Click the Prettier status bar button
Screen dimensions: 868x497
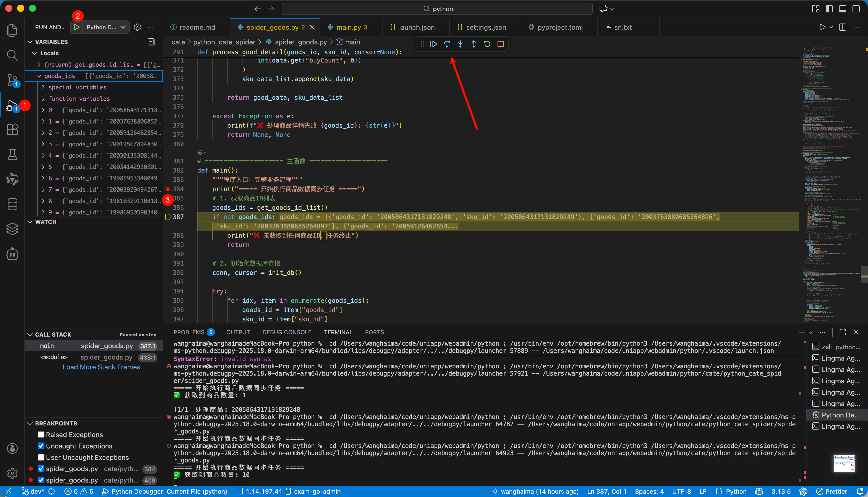[832, 491]
